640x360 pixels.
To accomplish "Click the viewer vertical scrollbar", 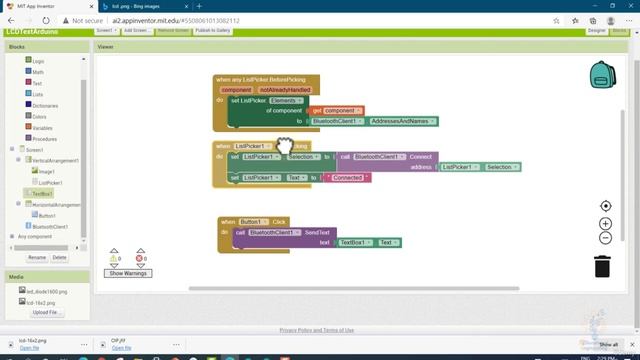I will click(x=622, y=176).
